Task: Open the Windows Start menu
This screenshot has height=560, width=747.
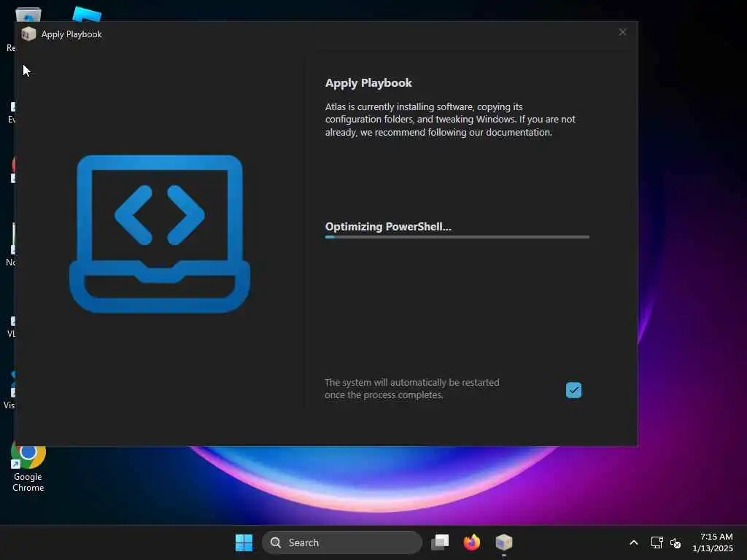Action: point(244,542)
